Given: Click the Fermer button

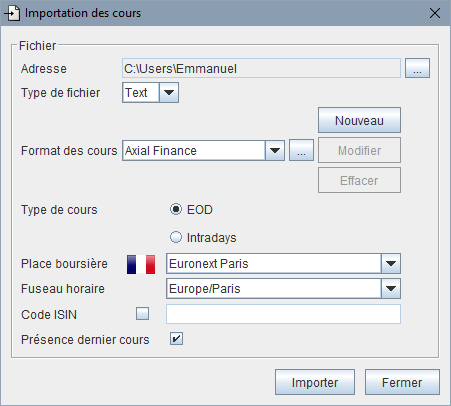Looking at the screenshot, I should click(x=402, y=382).
